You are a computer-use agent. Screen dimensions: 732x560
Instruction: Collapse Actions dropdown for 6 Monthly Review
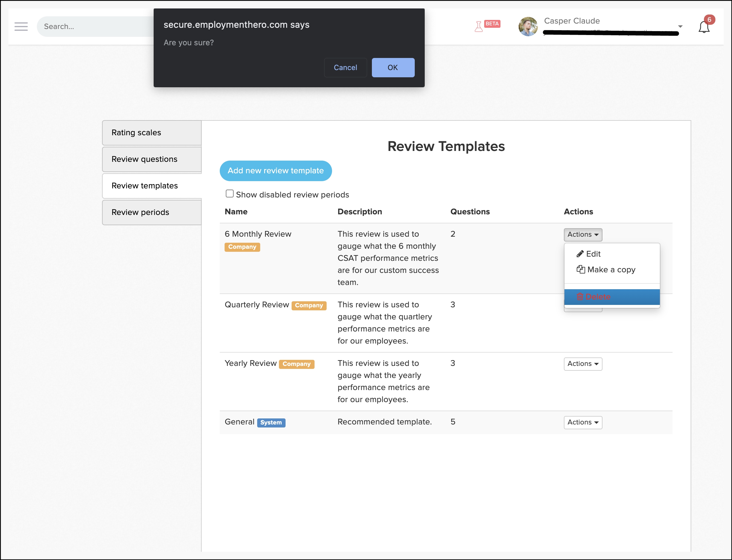tap(583, 234)
